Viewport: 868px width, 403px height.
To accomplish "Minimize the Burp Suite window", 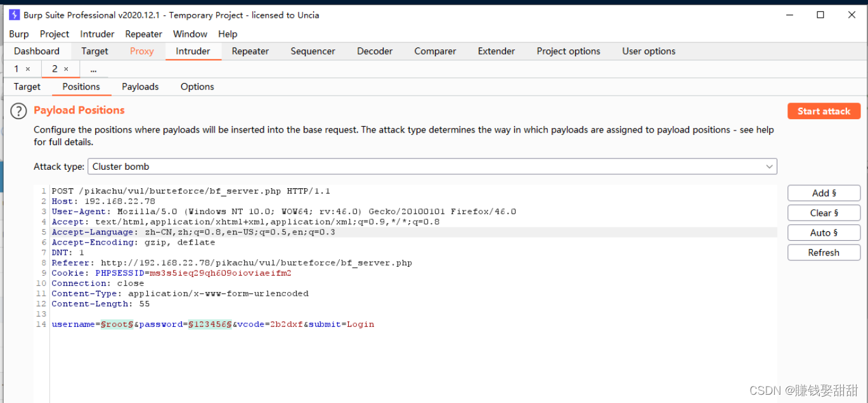I will (789, 15).
